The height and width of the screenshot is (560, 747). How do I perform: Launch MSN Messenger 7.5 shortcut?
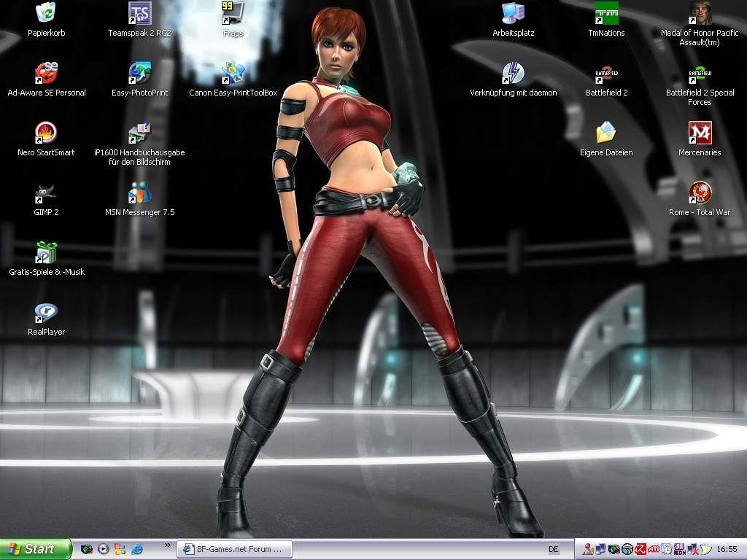(139, 199)
